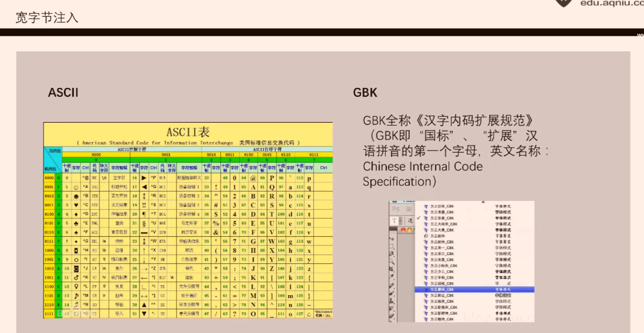The width and height of the screenshot is (644, 333).
Task: Click the GBK heading on the slide
Action: (x=365, y=93)
